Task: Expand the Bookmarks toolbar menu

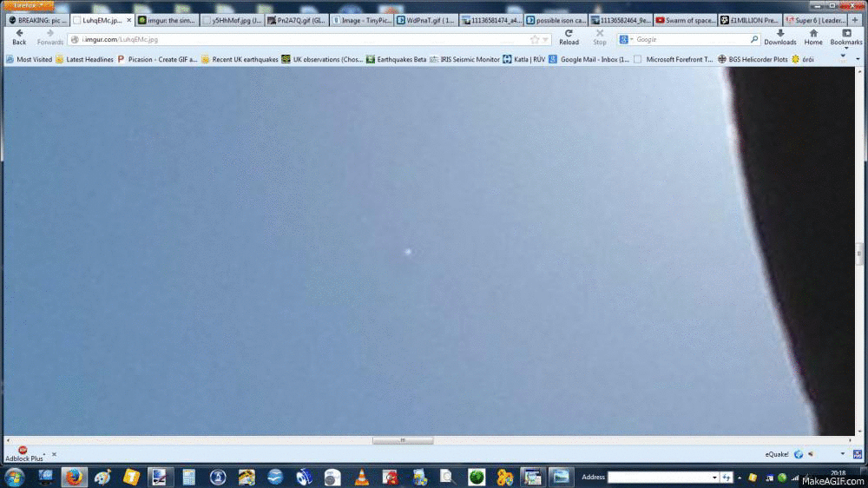Action: [846, 36]
